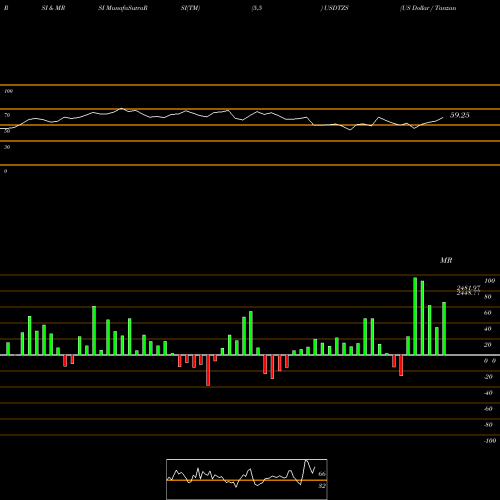Image resolution: width=500 pixels, height=500 pixels.
Task: Select the longest red MR bar
Action: (x=208, y=370)
